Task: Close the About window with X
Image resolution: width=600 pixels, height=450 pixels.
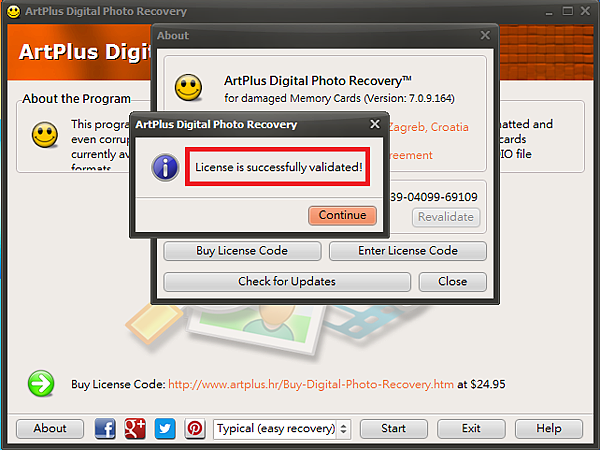Action: [485, 35]
